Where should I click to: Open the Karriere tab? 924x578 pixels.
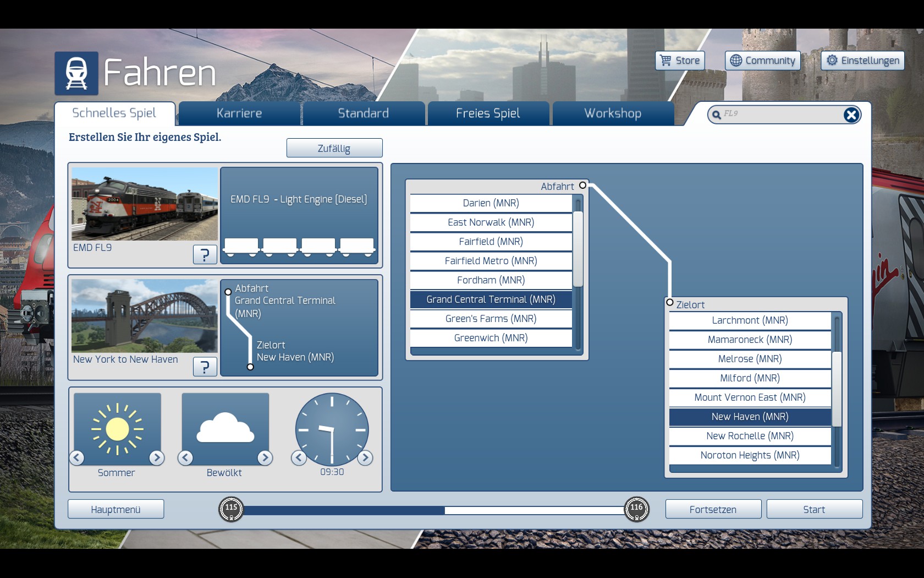[x=239, y=113]
